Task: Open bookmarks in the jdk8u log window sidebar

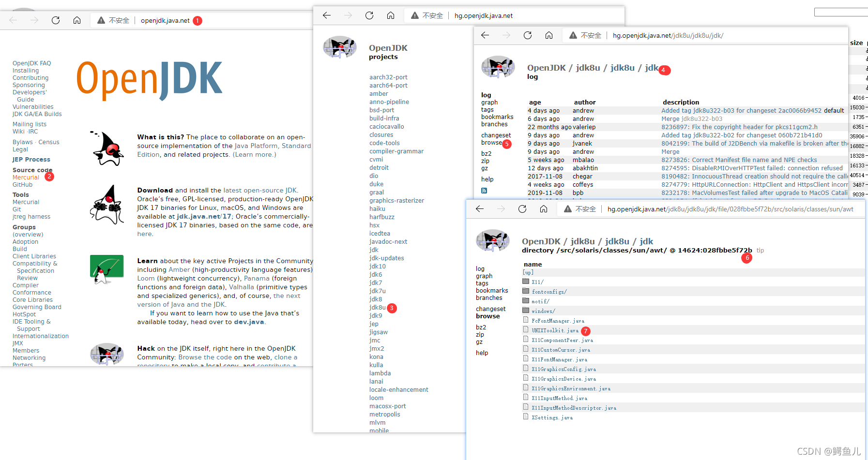Action: (497, 117)
